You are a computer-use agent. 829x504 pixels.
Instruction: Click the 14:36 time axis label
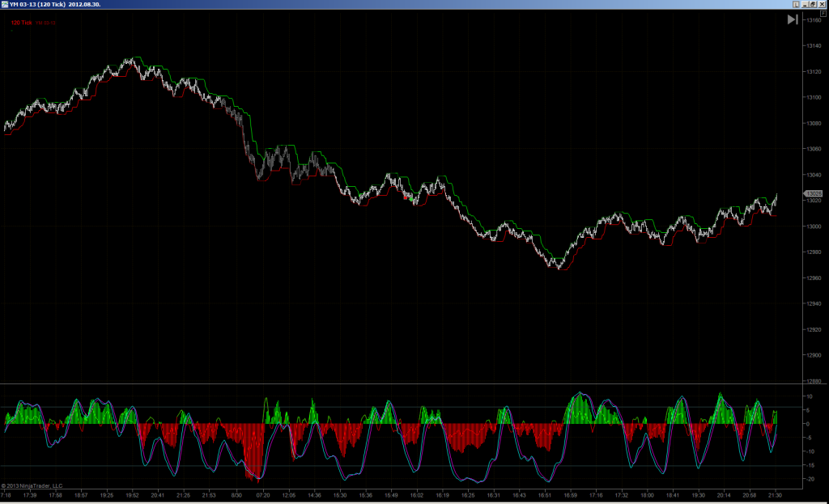pyautogui.click(x=314, y=496)
